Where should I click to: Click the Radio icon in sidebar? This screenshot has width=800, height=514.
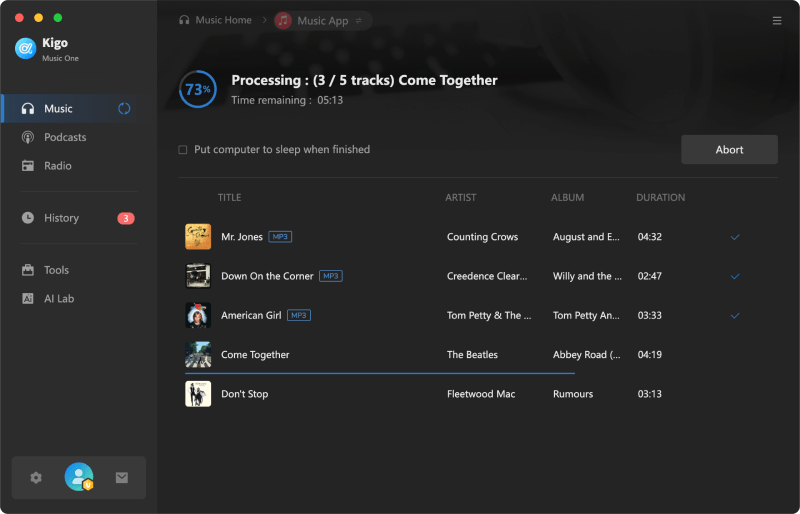[28, 166]
